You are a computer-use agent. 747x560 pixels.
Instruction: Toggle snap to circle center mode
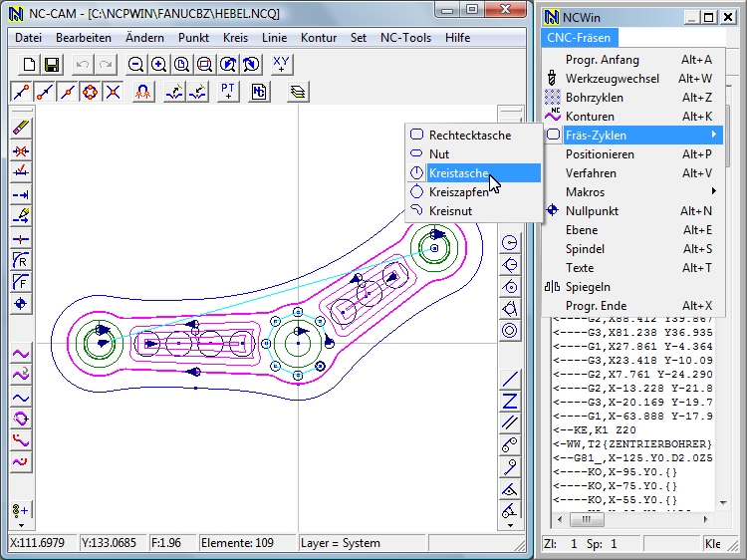[91, 92]
